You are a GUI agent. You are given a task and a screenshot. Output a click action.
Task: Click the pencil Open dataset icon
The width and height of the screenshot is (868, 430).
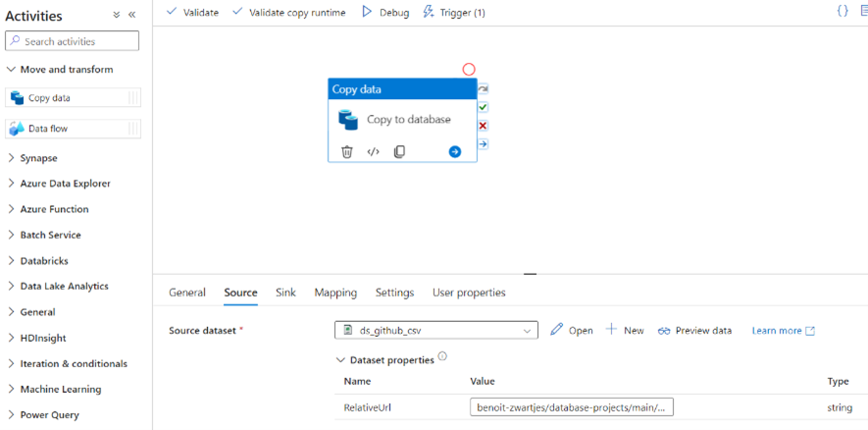tap(556, 330)
